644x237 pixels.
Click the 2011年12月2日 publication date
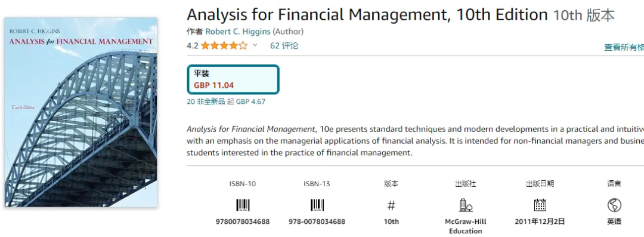(540, 221)
